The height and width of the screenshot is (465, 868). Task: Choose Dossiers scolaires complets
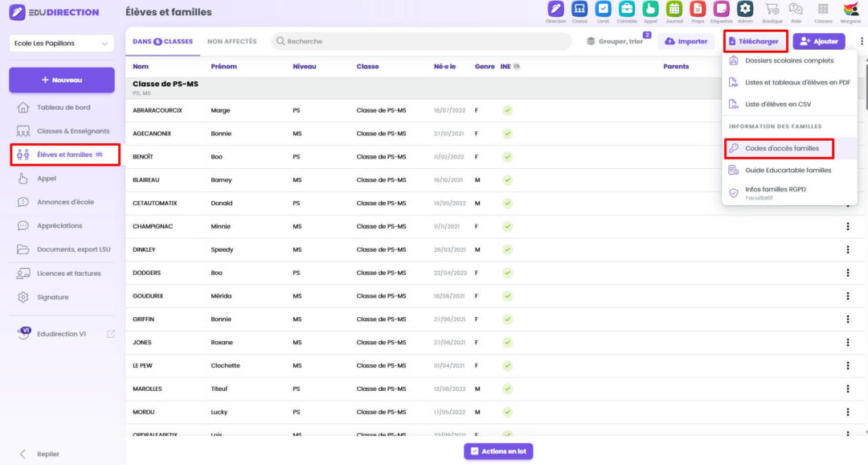tap(789, 60)
